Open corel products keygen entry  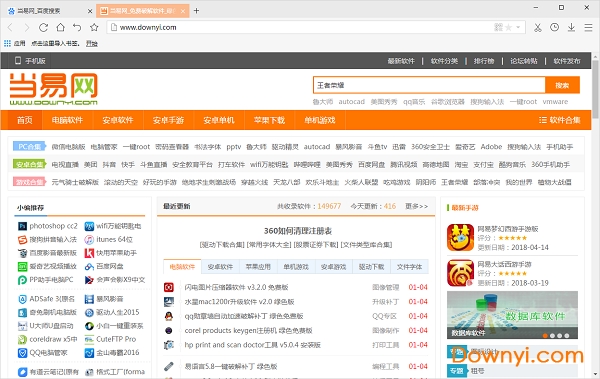click(248, 330)
